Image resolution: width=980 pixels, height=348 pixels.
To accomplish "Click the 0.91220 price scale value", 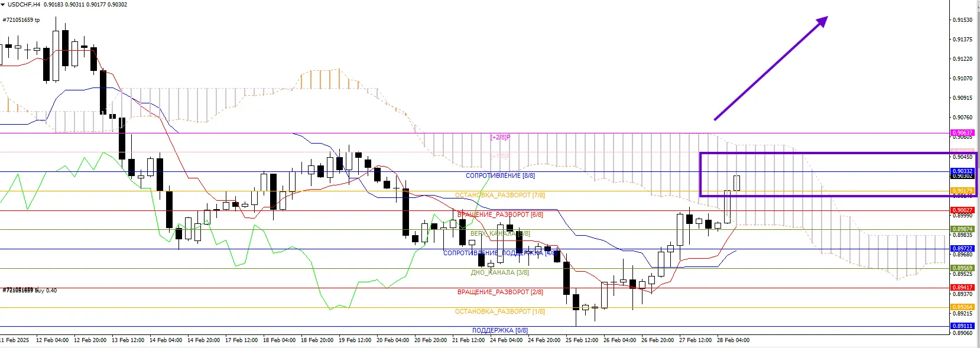I will point(963,59).
